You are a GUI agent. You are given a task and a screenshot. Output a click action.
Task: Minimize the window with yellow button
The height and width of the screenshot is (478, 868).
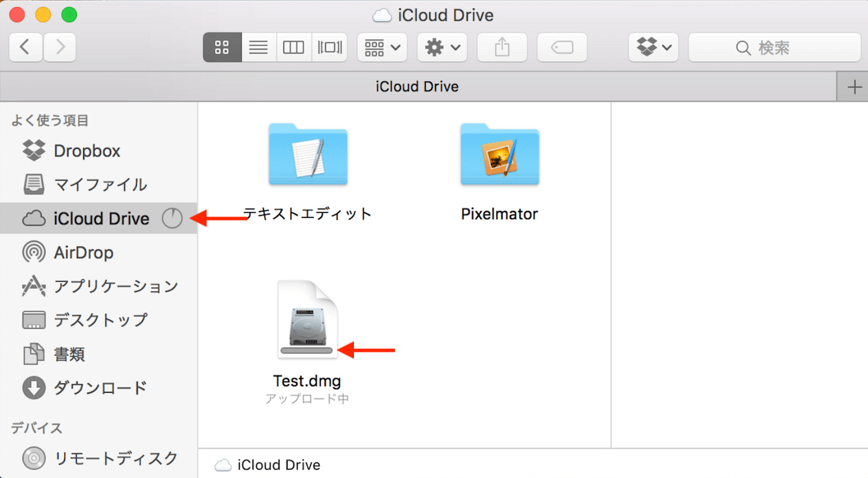tap(43, 15)
